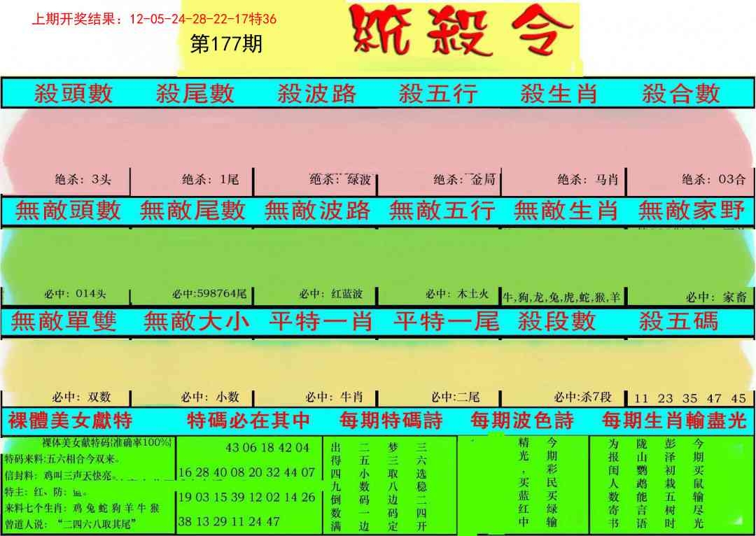Click the 平特一尾 header
756x536 pixels.
coord(446,321)
